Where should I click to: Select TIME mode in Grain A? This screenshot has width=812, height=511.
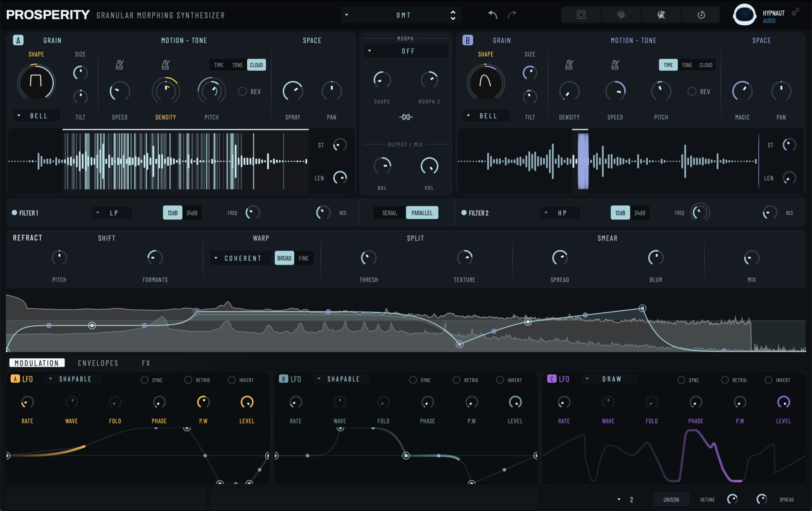coord(219,65)
